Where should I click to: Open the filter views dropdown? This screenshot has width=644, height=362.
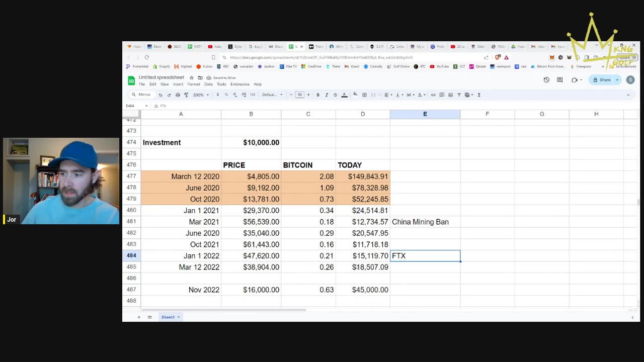[x=468, y=95]
